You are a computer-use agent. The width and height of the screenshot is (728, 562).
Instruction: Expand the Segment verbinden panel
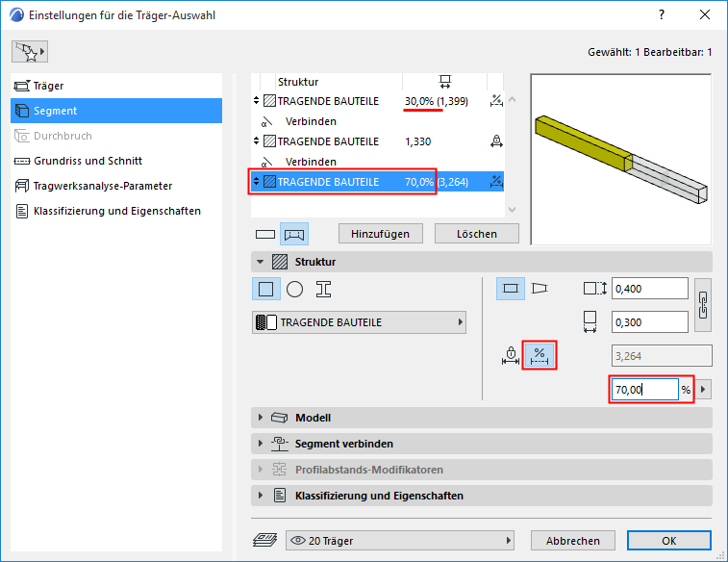click(x=261, y=444)
